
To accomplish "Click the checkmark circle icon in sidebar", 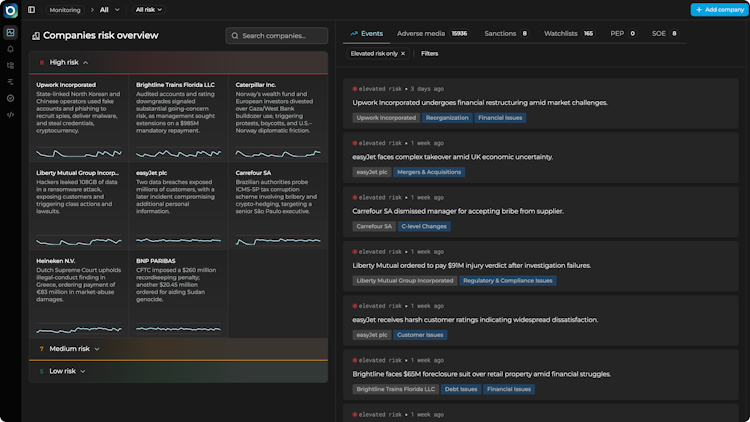I will coord(11,98).
